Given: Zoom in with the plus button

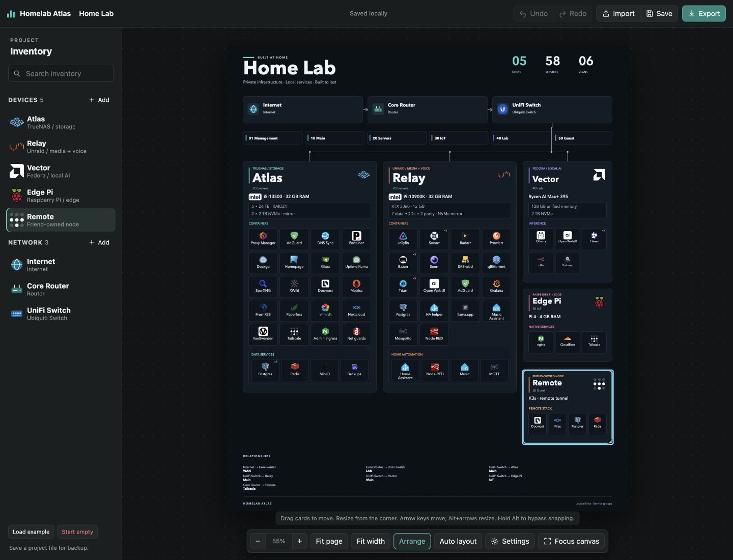Looking at the screenshot, I should click(300, 541).
